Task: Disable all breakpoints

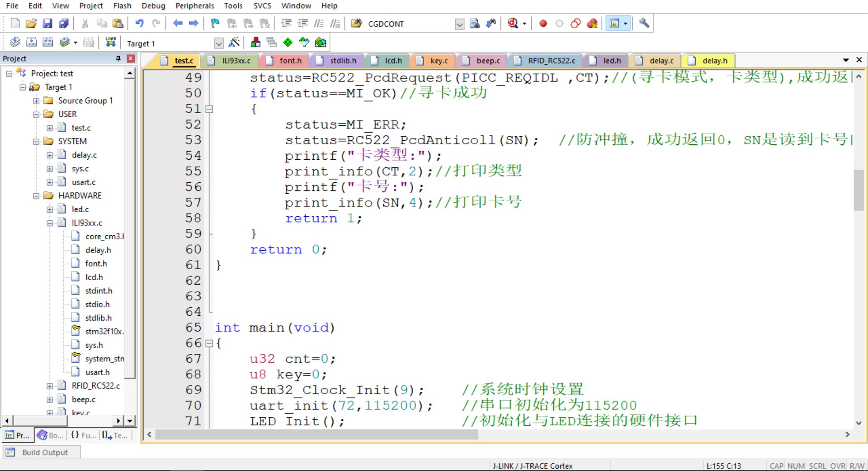Action: click(x=576, y=23)
